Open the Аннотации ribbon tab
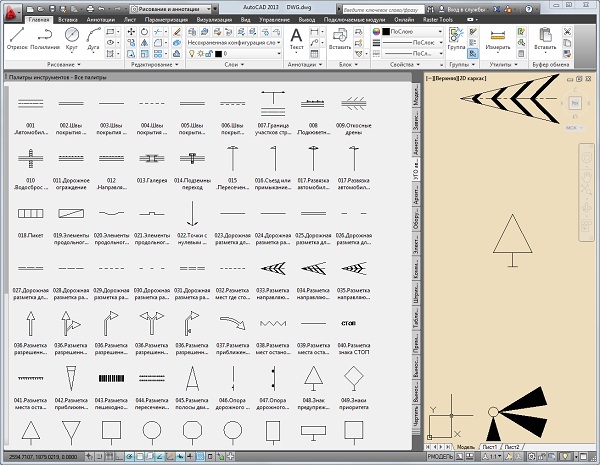The image size is (600, 465). (x=100, y=19)
